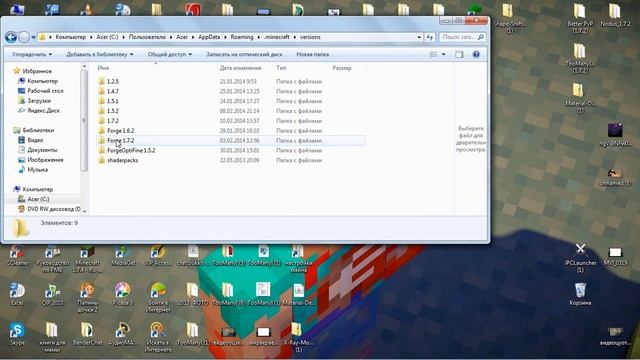
Task: Select the Skype desktop shortcut
Action: pyautogui.click(x=17, y=334)
